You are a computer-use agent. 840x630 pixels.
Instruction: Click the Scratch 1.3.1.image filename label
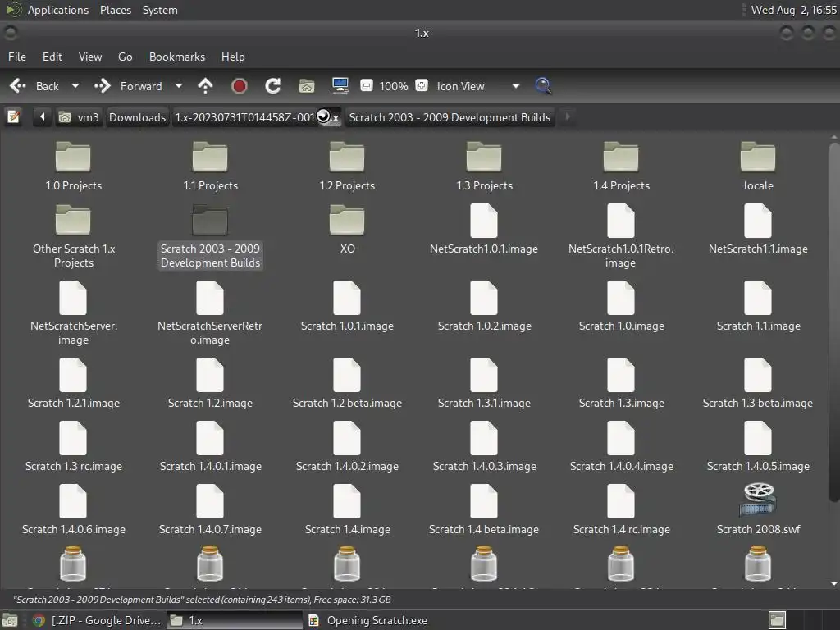(484, 403)
